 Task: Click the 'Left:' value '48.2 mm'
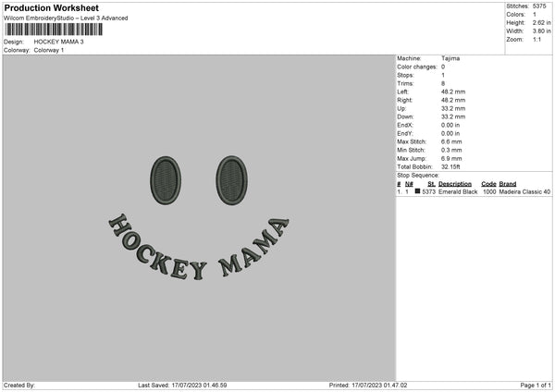[453, 92]
